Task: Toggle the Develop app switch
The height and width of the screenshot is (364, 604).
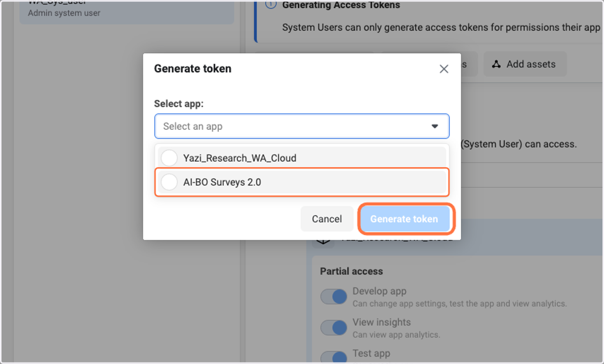Action: 334,297
